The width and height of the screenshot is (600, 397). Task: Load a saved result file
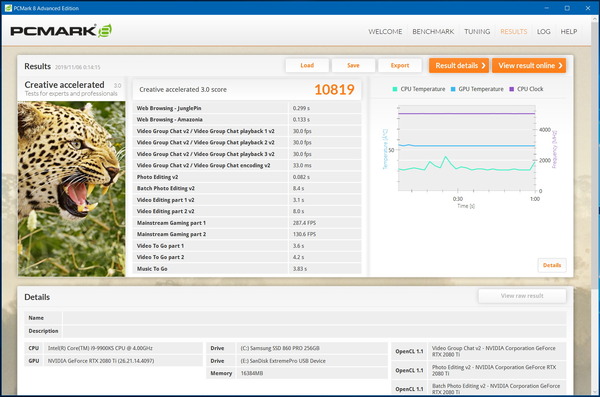click(307, 65)
